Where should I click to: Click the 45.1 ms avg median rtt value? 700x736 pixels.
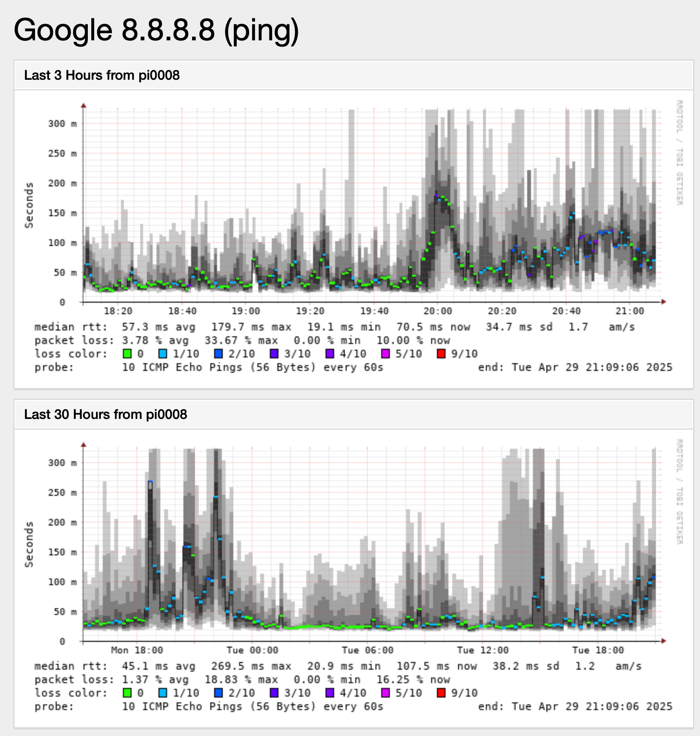click(158, 666)
